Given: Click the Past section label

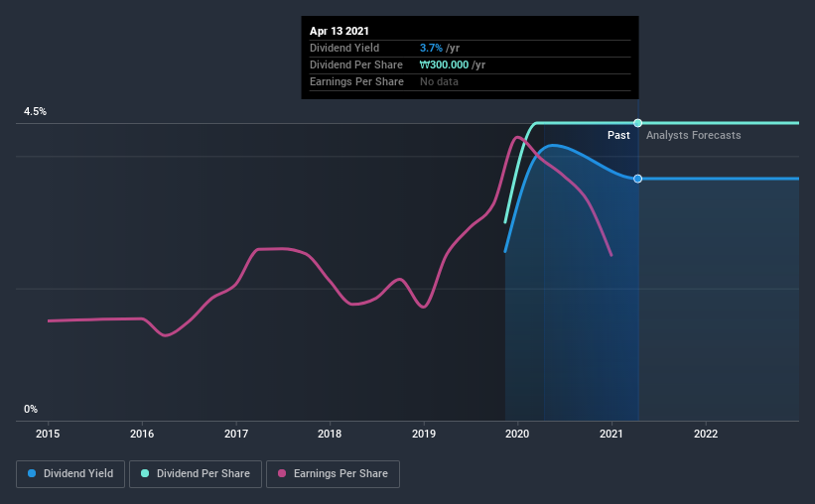Looking at the screenshot, I should [618, 135].
